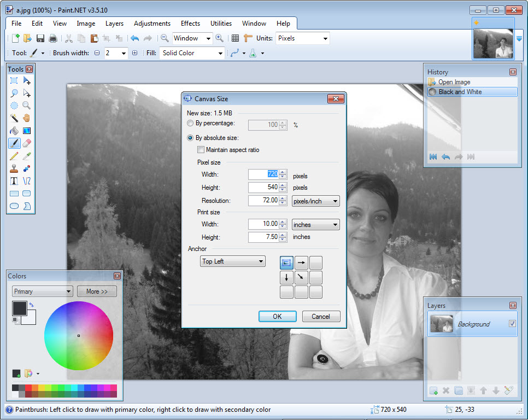The height and width of the screenshot is (420, 528).
Task: Select the Magic Wand tool
Action: (14, 118)
